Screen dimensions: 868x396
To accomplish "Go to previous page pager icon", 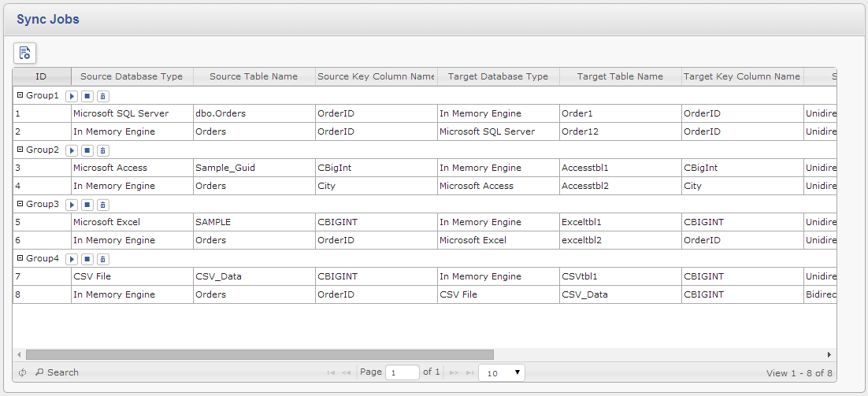I will [x=346, y=372].
